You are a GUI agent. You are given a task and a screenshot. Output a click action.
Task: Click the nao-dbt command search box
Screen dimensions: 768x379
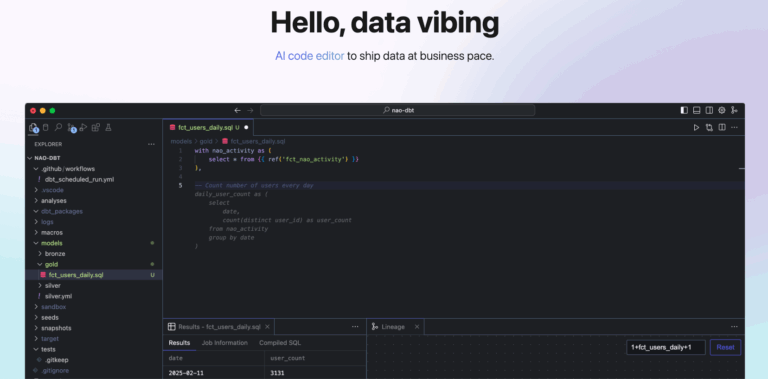click(397, 111)
